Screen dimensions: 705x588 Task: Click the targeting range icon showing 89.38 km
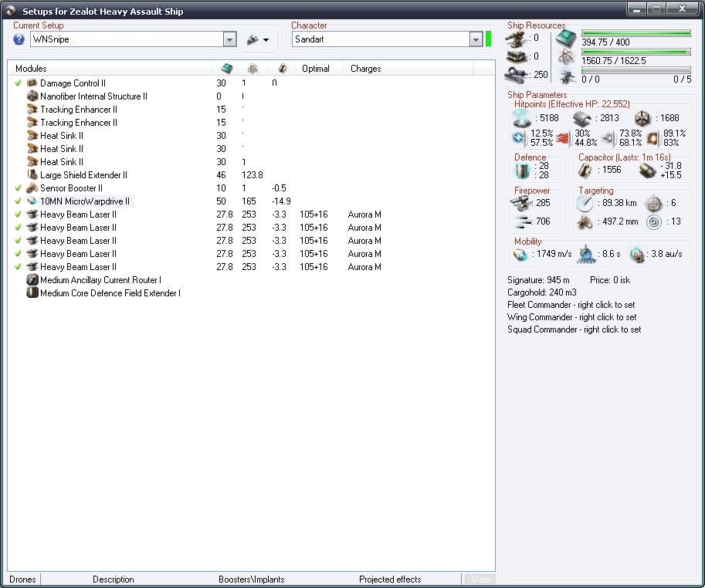point(585,204)
